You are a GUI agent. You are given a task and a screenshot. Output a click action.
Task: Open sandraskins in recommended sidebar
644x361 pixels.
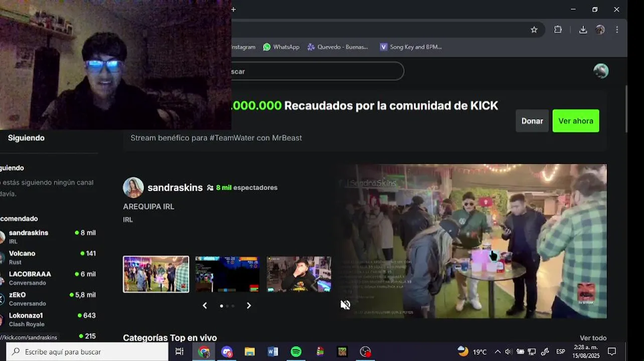(48, 236)
